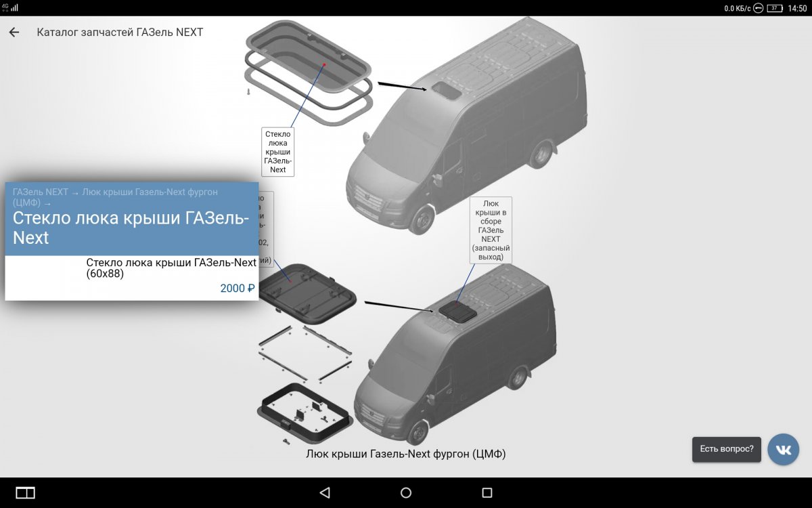Viewport: 812px width, 508px height.
Task: Tap the small screw part near glass
Action: (248, 90)
